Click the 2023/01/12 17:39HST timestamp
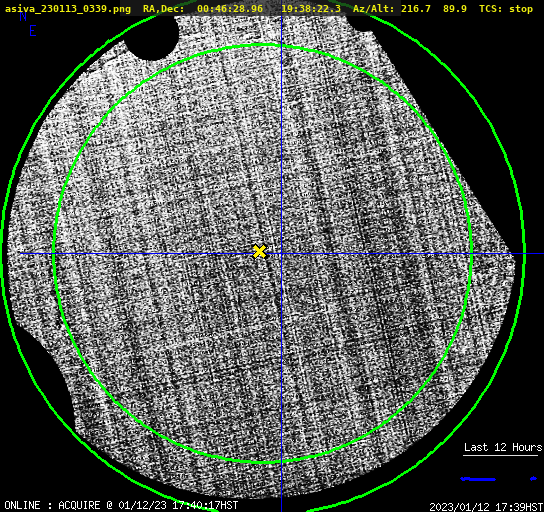This screenshot has width=544, height=512. pyautogui.click(x=486, y=507)
